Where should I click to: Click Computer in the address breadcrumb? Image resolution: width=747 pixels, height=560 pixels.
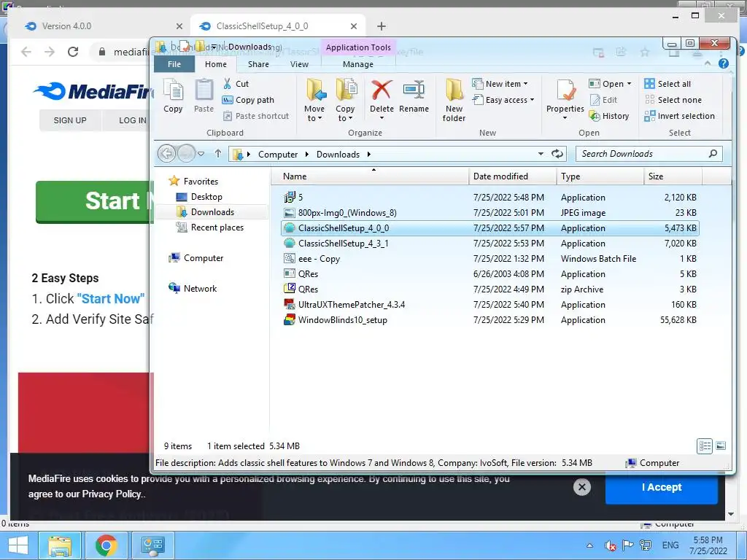tap(278, 155)
